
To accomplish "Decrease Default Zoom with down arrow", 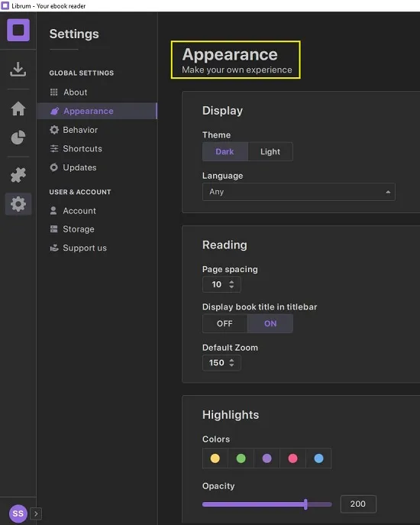I will tap(231, 365).
